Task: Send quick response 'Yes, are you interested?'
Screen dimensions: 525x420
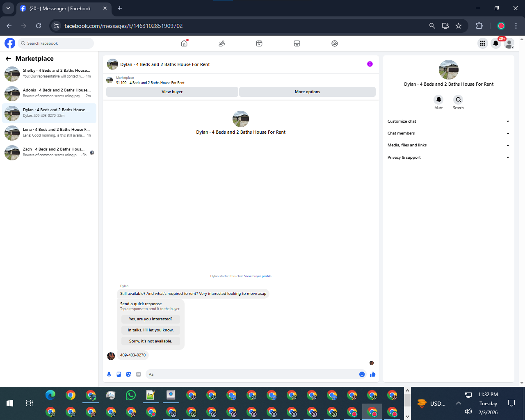Action: tap(151, 319)
